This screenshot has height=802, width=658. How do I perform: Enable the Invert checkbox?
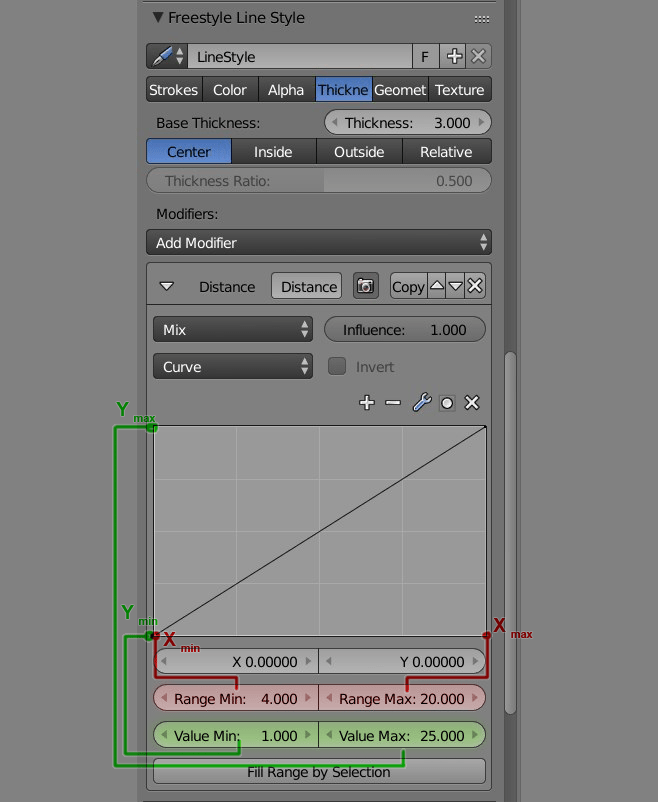click(337, 366)
